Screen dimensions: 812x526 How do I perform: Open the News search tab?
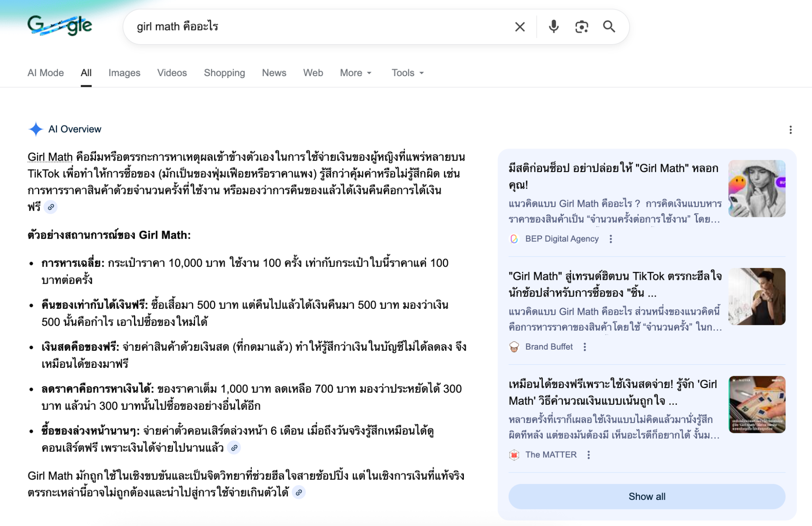[274, 73]
